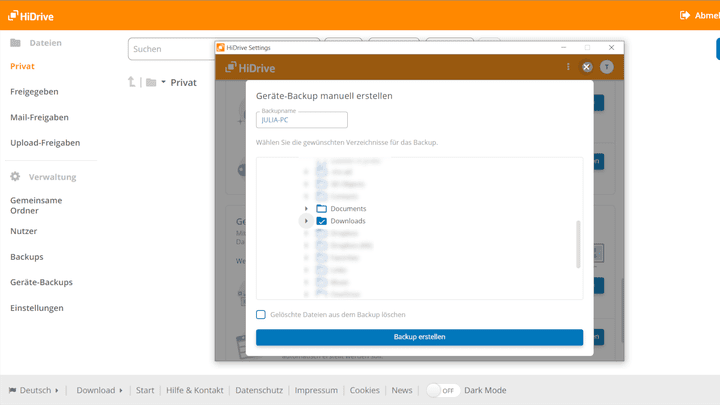Click the HiDrive Settings title bar app icon
720x405 pixels.
pyautogui.click(x=221, y=47)
